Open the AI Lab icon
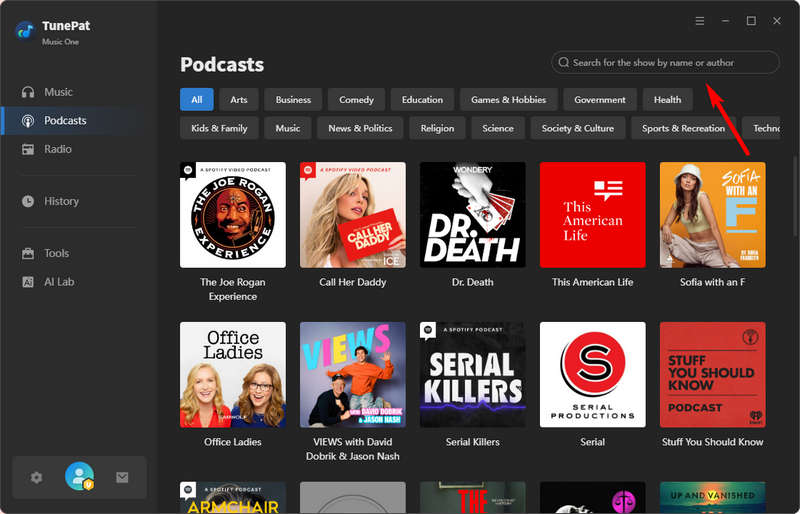800x514 pixels. 28,282
